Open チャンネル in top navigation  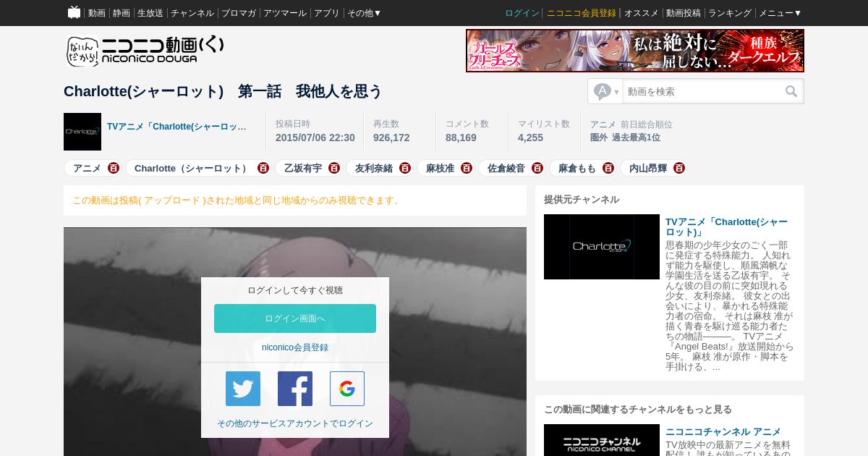point(192,13)
